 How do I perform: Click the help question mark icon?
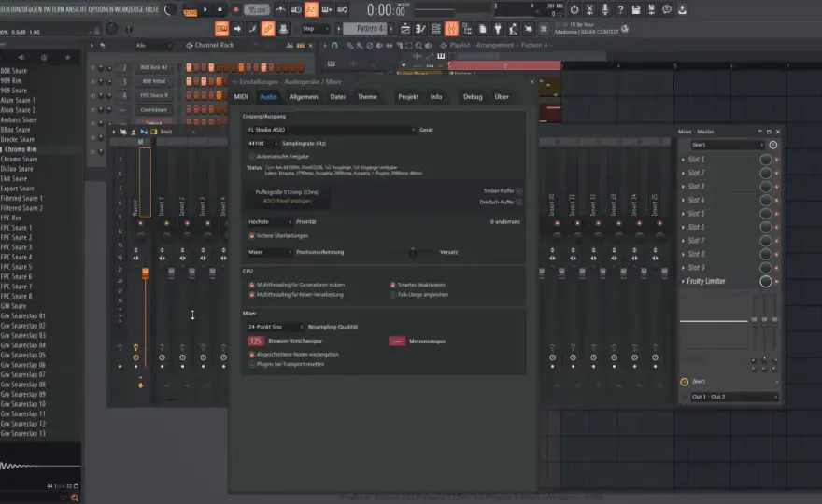620,9
